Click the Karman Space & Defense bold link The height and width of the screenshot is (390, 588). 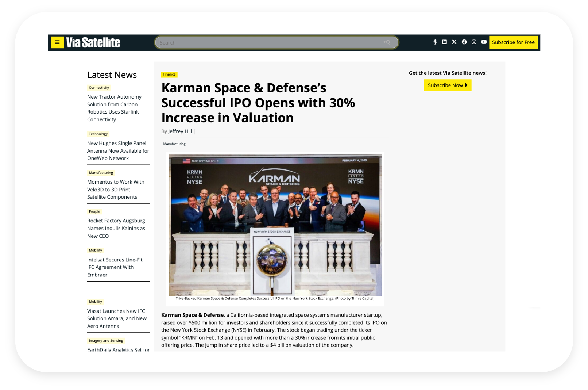[193, 315]
